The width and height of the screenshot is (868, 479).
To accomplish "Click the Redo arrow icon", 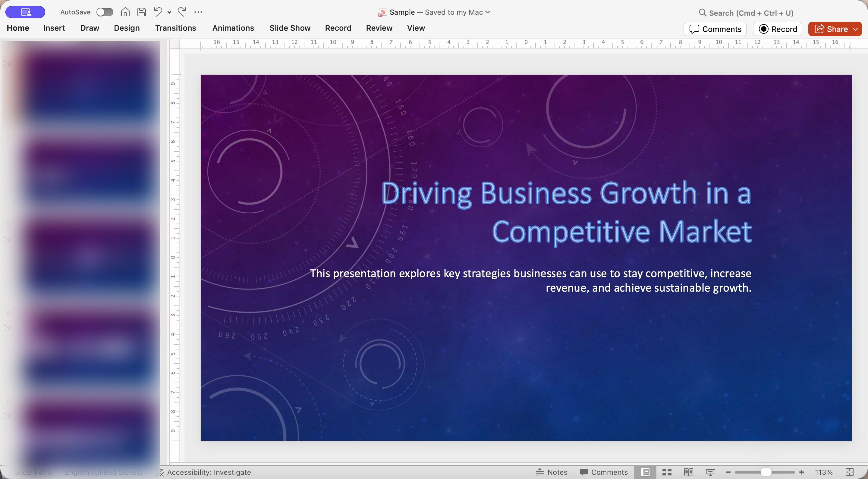I will click(182, 12).
